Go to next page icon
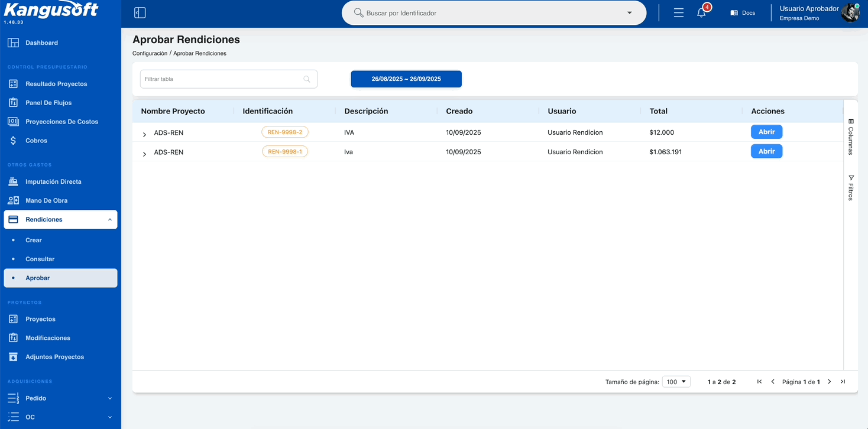This screenshot has height=429, width=868. (830, 382)
